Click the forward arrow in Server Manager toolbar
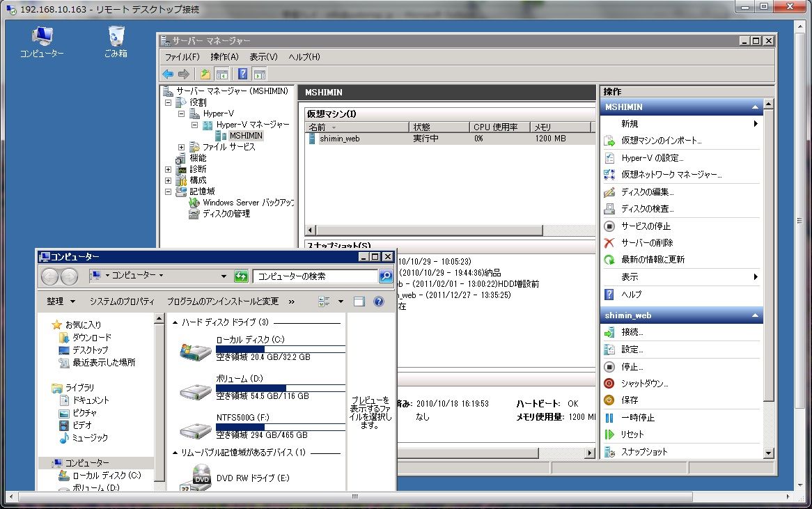 [x=183, y=74]
